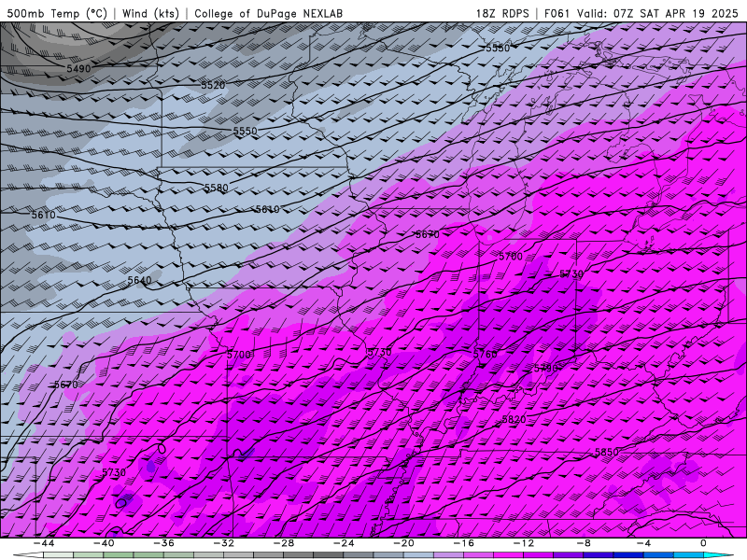This screenshot has width=747, height=560.
Task: Click the 5850 height contour label
Action: [x=607, y=452]
